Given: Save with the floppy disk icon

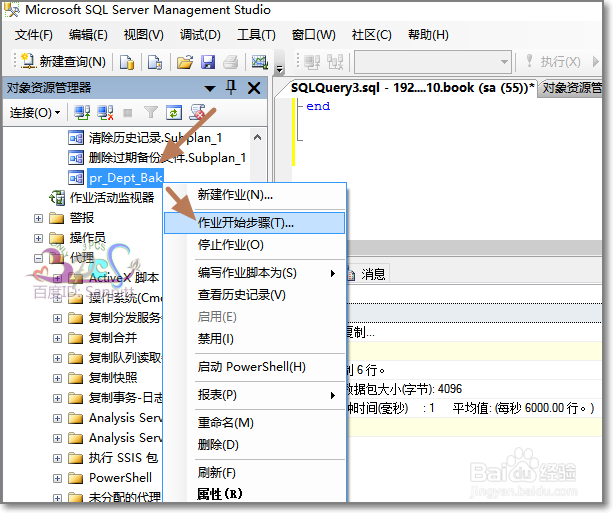Looking at the screenshot, I should pyautogui.click(x=208, y=62).
